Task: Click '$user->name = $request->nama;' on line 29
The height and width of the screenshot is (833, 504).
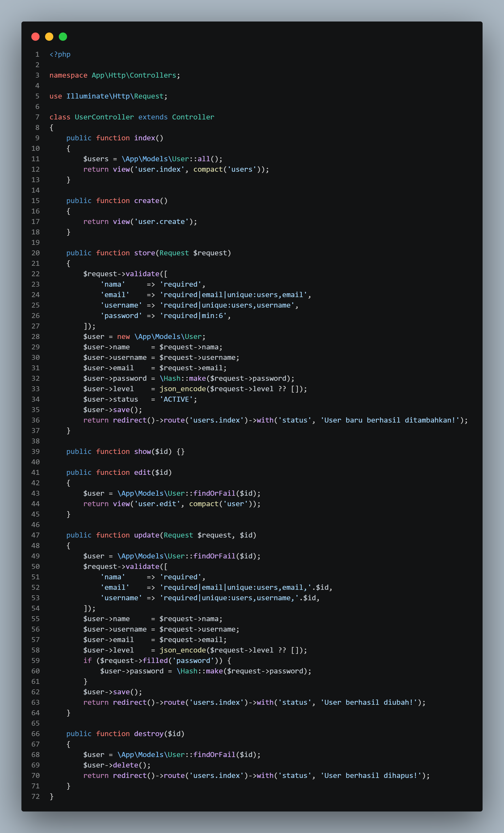Action: 153,347
